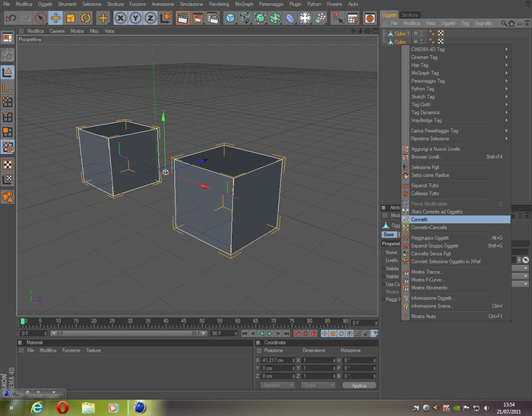Click the Texture mode checkerboard icon
The height and width of the screenshot is (416, 532).
tap(8, 164)
